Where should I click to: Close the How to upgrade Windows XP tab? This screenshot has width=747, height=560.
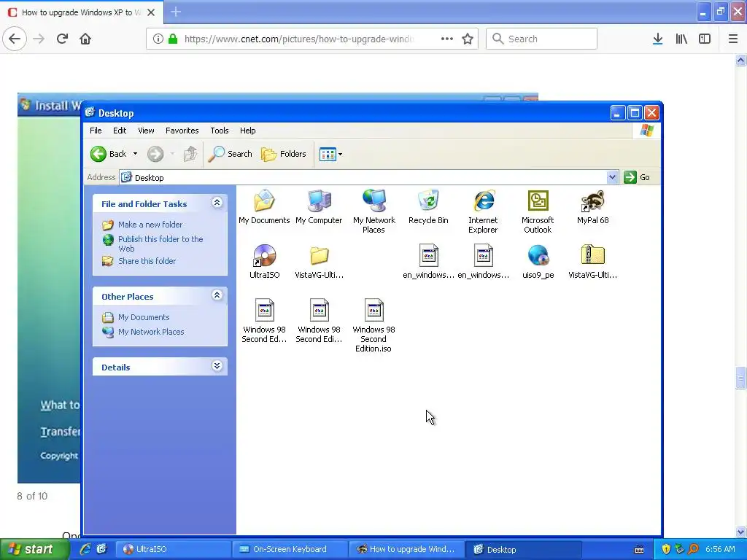tap(151, 12)
